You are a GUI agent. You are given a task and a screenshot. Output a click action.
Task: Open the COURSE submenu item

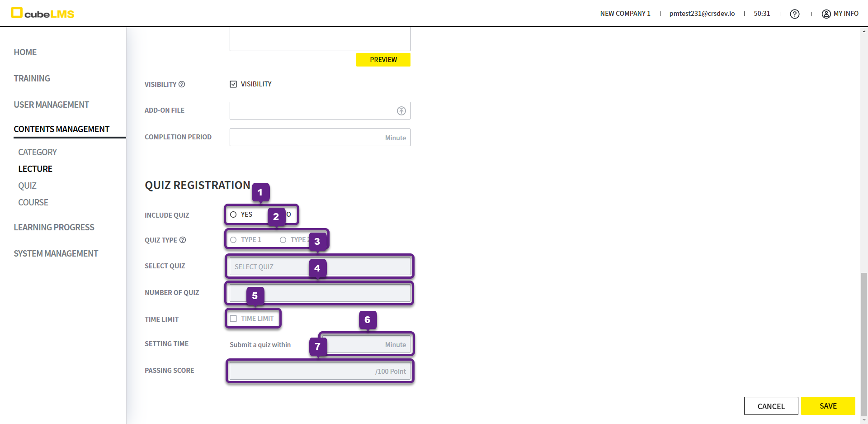33,203
